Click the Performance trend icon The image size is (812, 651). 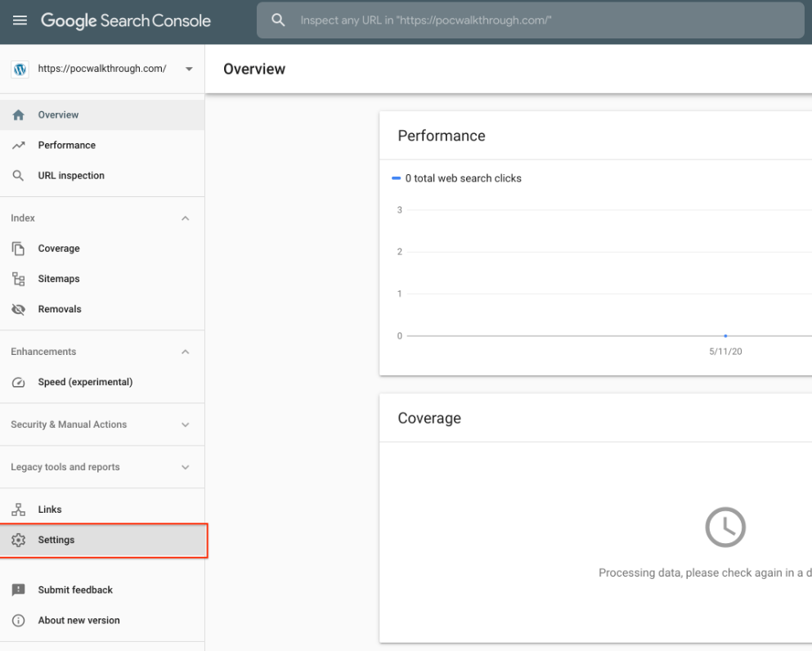click(x=19, y=146)
